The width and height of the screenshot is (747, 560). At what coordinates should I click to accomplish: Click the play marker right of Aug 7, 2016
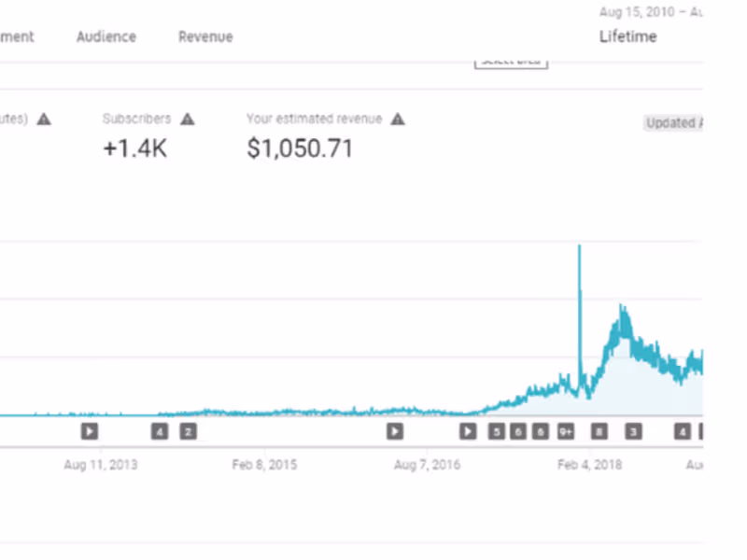tap(468, 431)
